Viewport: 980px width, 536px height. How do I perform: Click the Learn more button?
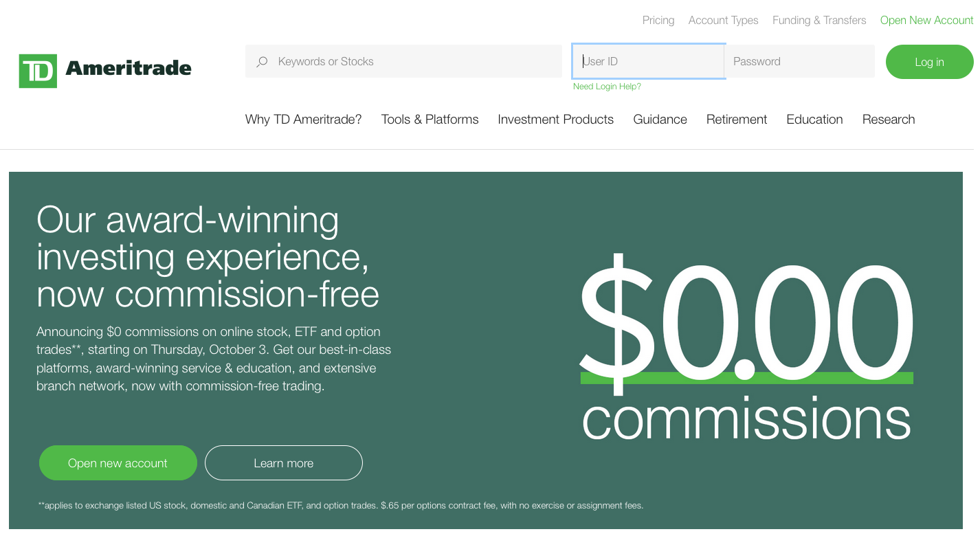[x=284, y=463]
